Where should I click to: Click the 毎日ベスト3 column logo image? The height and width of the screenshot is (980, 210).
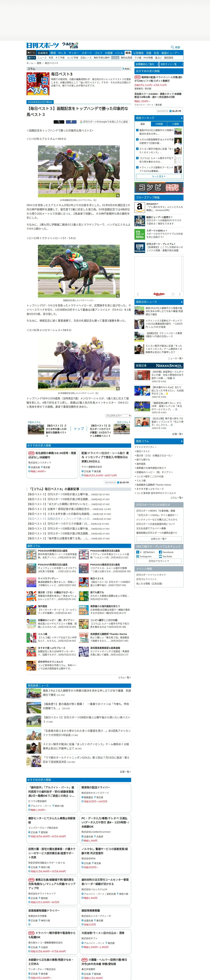[38, 84]
